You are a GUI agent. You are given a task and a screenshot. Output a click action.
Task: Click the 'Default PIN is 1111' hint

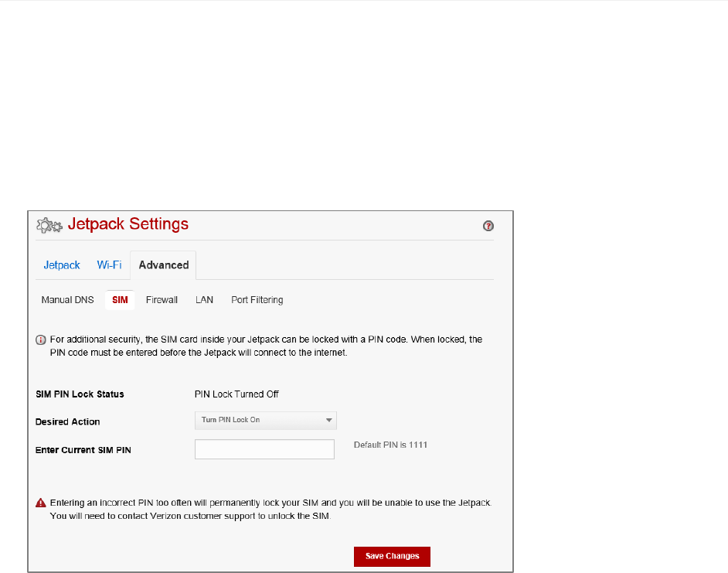pos(390,445)
